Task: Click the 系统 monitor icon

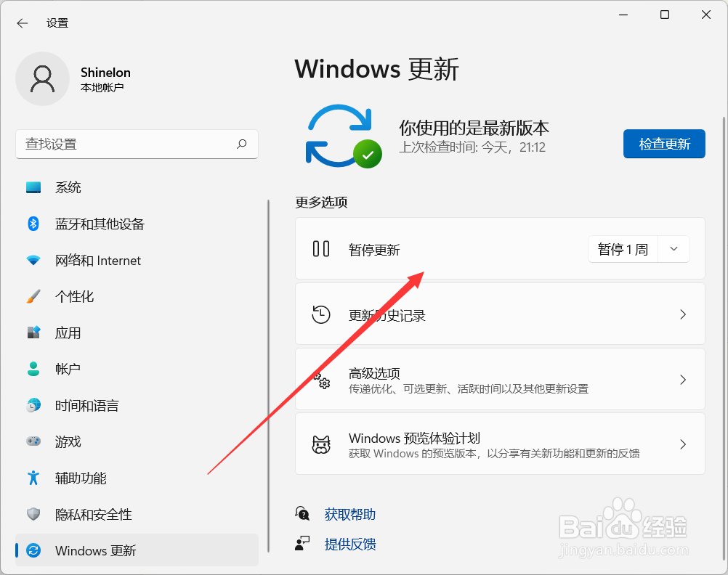Action: coord(33,187)
